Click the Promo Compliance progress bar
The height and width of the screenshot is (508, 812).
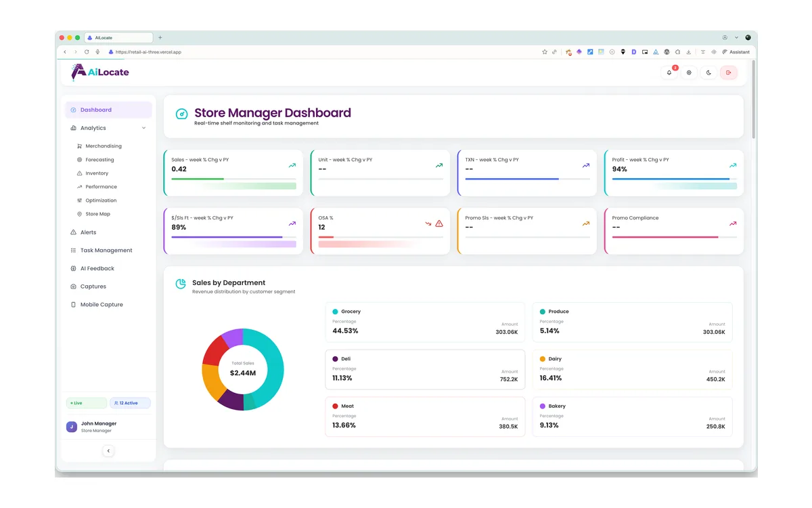(x=675, y=237)
